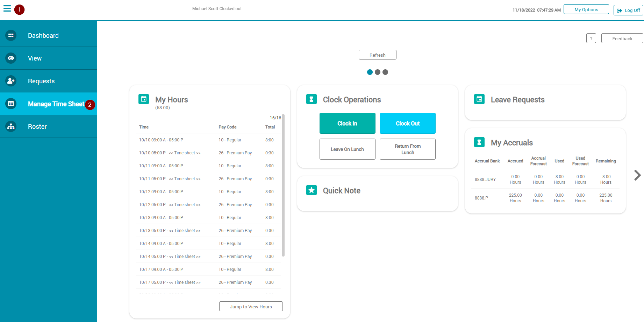This screenshot has height=322, width=644.
Task: Click the Log Off button
Action: [x=628, y=10]
